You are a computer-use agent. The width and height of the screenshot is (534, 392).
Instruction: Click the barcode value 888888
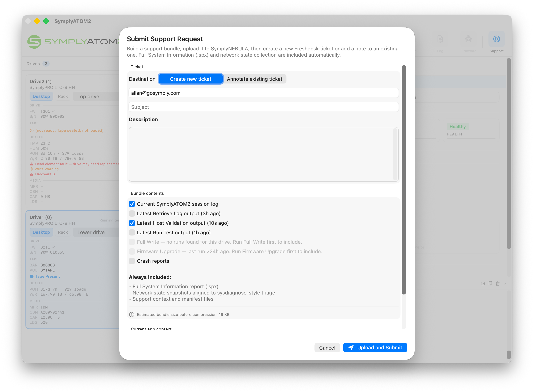(x=48, y=265)
